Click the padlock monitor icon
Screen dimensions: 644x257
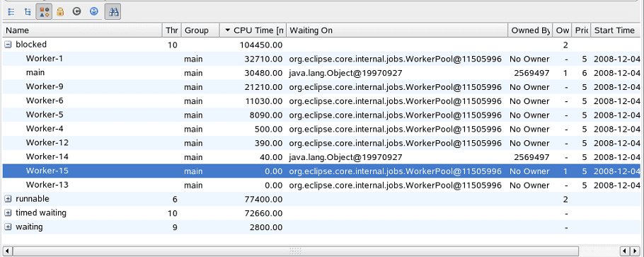pyautogui.click(x=60, y=11)
